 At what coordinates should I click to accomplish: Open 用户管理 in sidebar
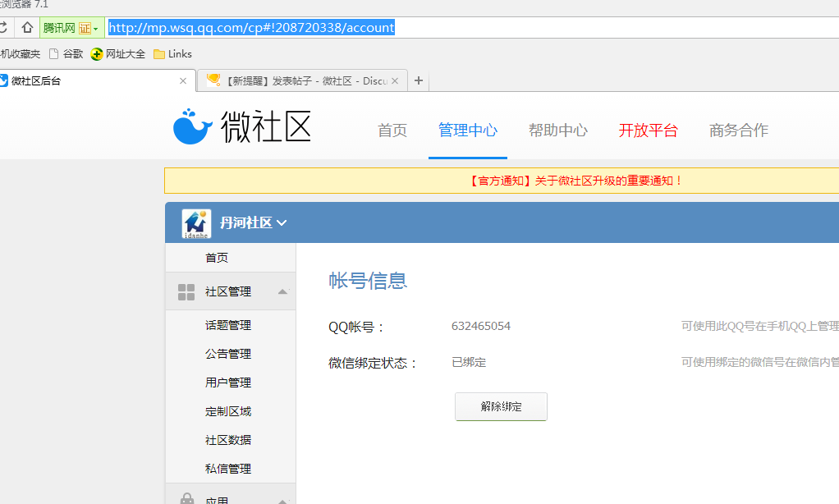point(228,383)
